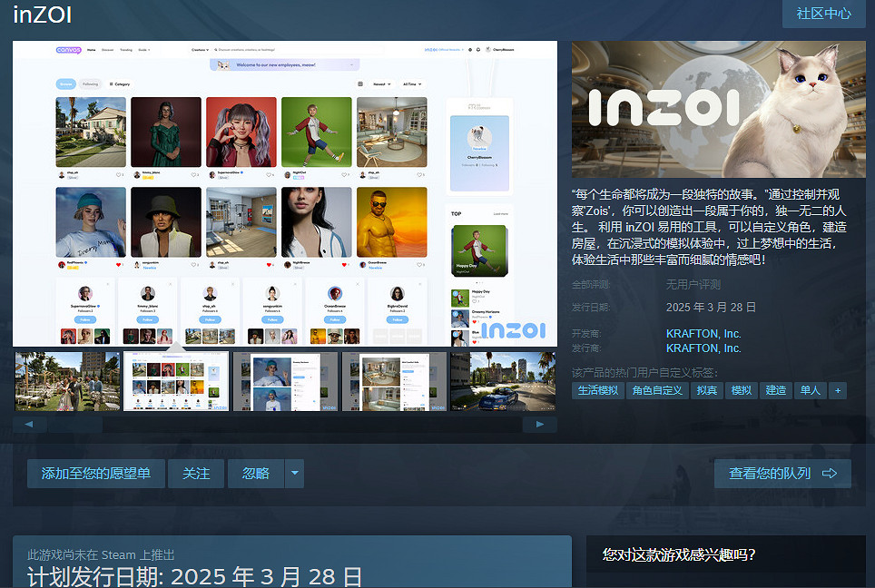Image resolution: width=875 pixels, height=588 pixels.
Task: Click the 关注 follow button
Action: coord(195,473)
